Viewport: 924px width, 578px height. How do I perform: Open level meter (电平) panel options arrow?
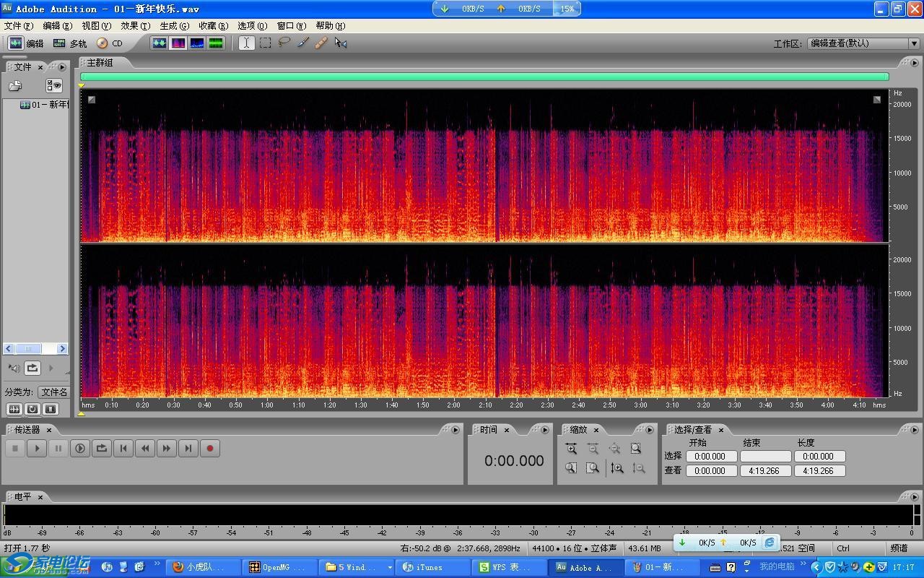[x=913, y=497]
